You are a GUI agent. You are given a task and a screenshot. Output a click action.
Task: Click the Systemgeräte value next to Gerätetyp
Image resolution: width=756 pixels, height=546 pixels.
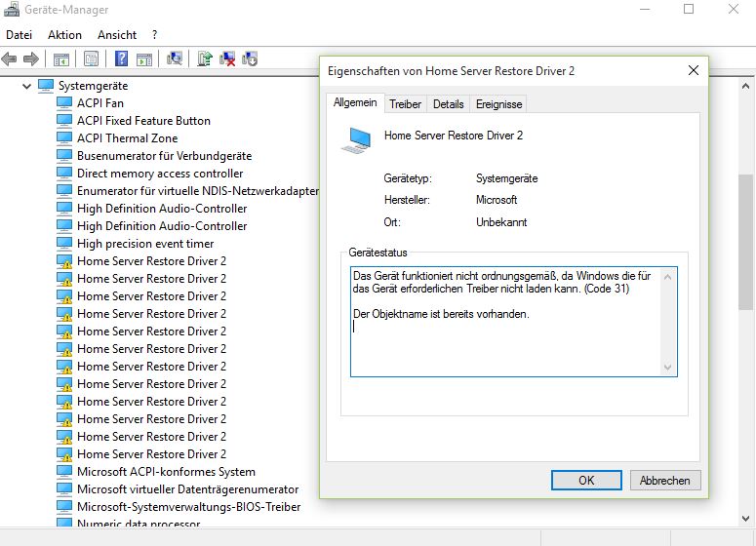pyautogui.click(x=506, y=178)
